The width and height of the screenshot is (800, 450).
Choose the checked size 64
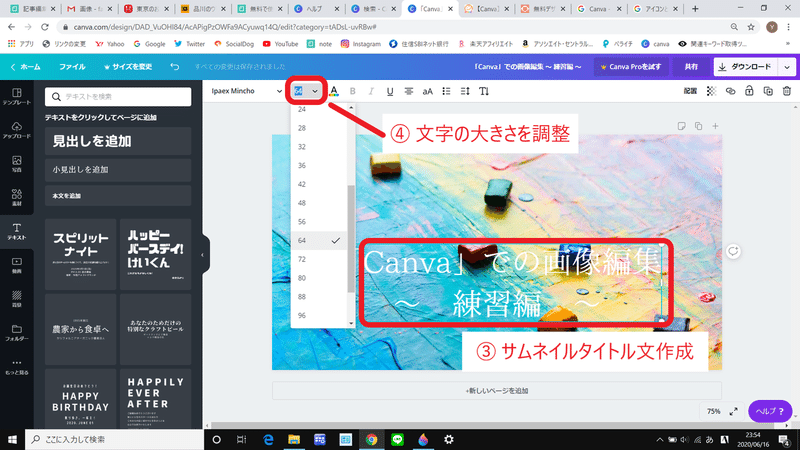(x=319, y=240)
